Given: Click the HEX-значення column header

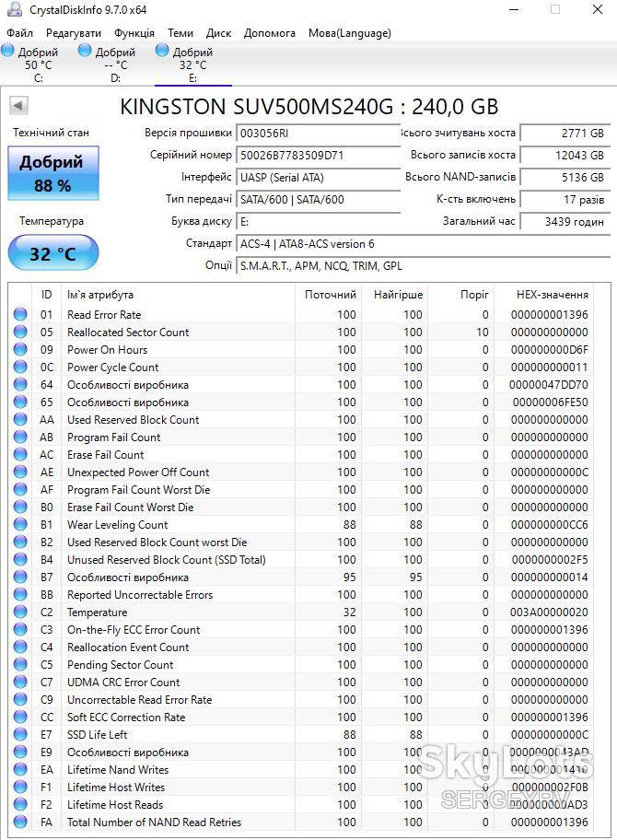Looking at the screenshot, I should (553, 295).
